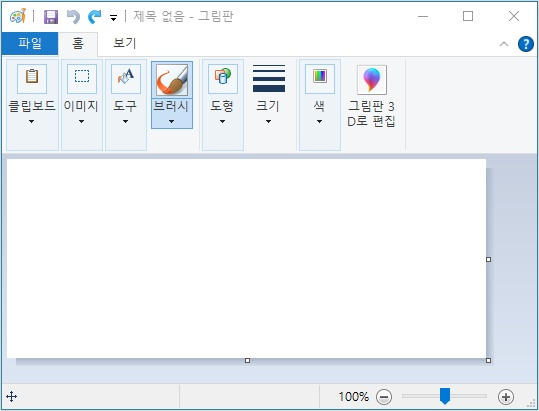Click the 이미지 selection rectangle icon
The width and height of the screenshot is (539, 411).
tap(82, 79)
